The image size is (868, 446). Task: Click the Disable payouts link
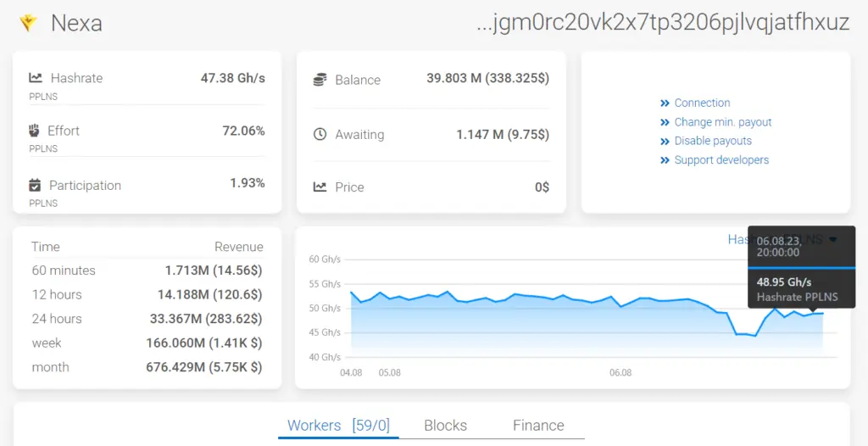click(x=713, y=141)
